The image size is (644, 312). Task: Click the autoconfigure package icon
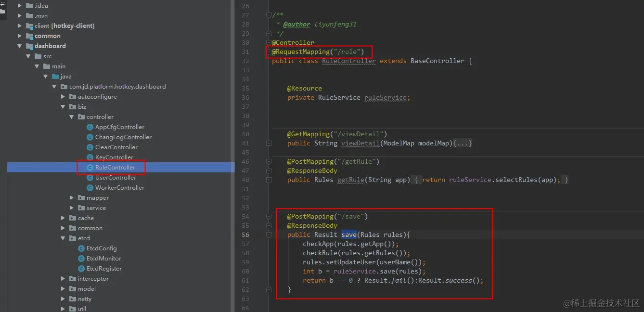click(72, 97)
